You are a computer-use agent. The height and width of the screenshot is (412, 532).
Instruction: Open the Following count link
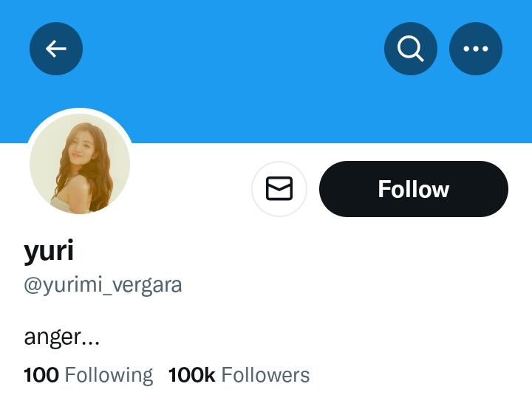88,375
